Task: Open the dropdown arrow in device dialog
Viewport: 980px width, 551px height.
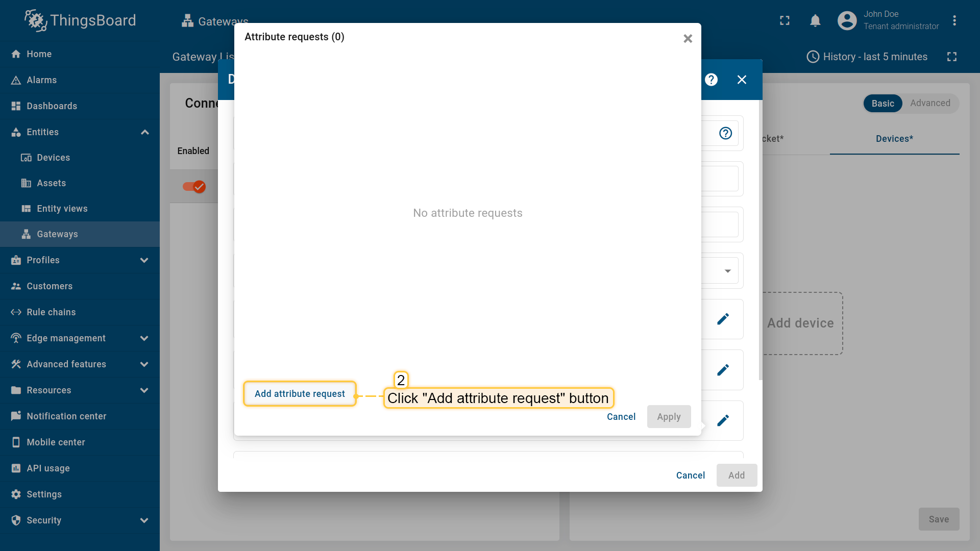Action: [727, 271]
